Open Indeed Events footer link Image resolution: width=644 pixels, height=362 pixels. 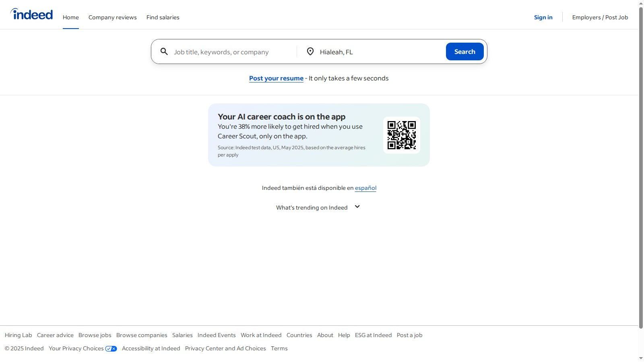(217, 335)
